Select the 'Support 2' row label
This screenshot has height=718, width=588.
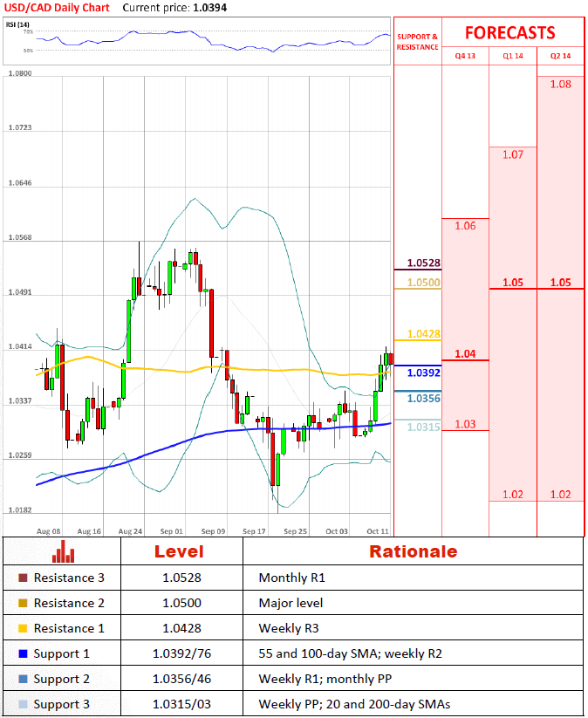pyautogui.click(x=61, y=679)
